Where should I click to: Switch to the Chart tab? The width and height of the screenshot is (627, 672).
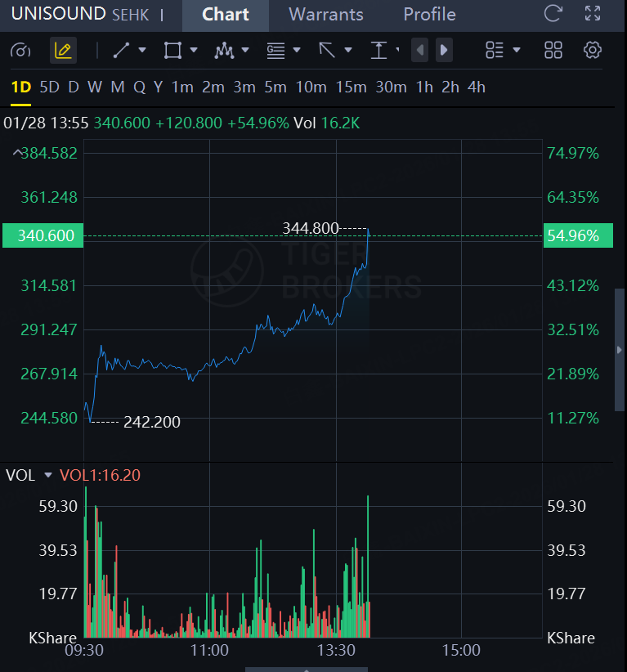pyautogui.click(x=226, y=15)
